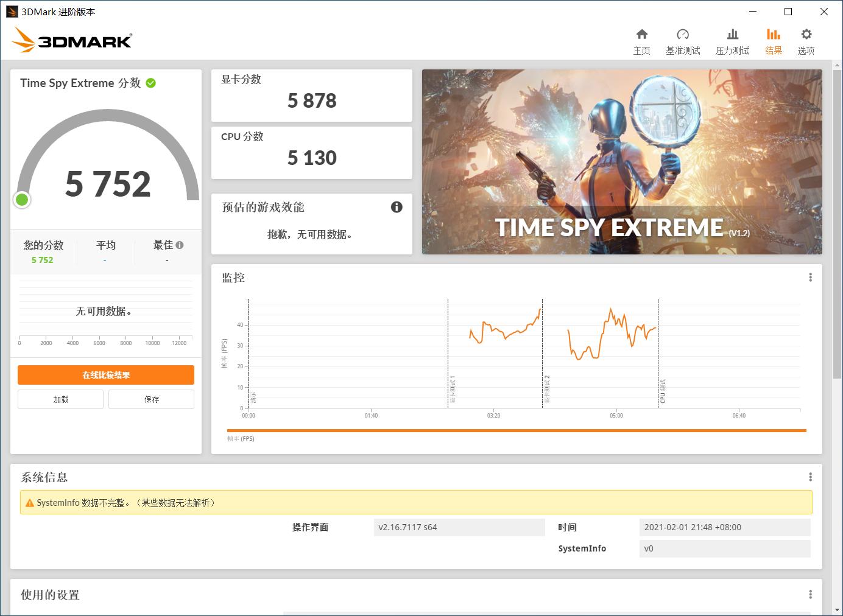Image resolution: width=843 pixels, height=616 pixels.
Task: Click the green knob on the score gauge
Action: coord(22,199)
